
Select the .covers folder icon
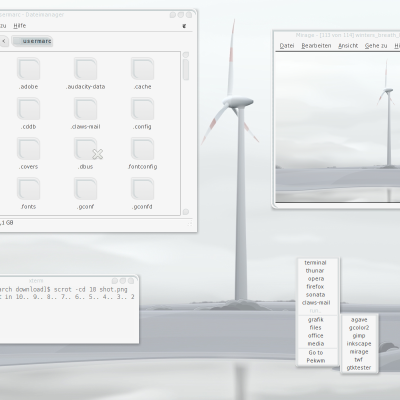(29, 149)
